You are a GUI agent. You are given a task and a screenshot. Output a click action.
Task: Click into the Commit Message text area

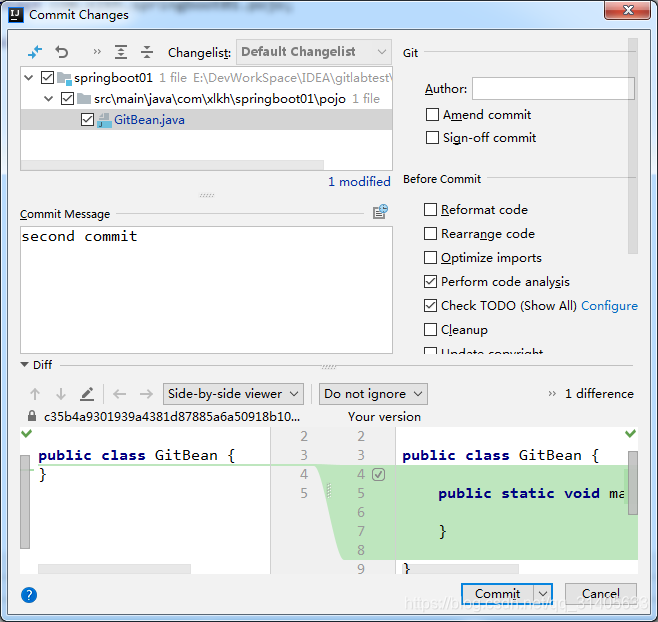[x=206, y=290]
